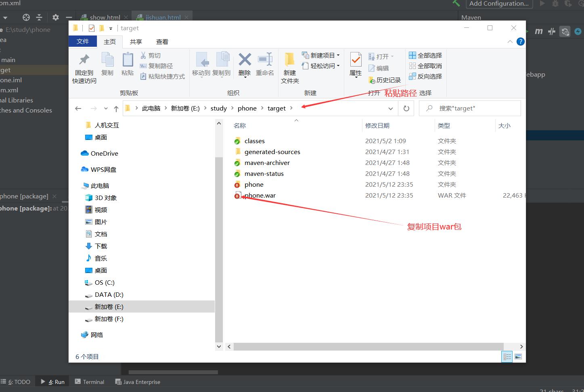Image resolution: width=584 pixels, height=392 pixels.
Task: Click the Open (打开) ribbon button
Action: coord(381,56)
